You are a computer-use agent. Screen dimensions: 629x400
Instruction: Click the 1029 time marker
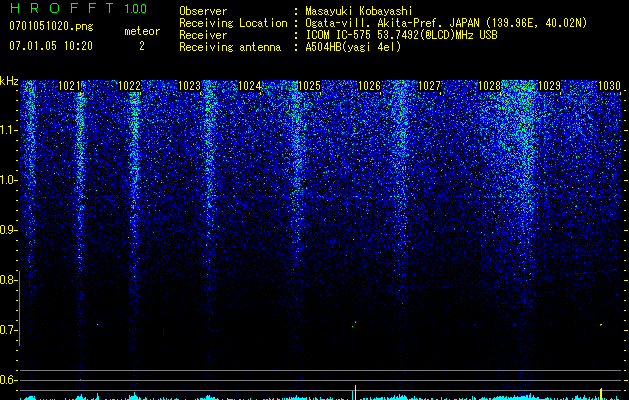(549, 86)
